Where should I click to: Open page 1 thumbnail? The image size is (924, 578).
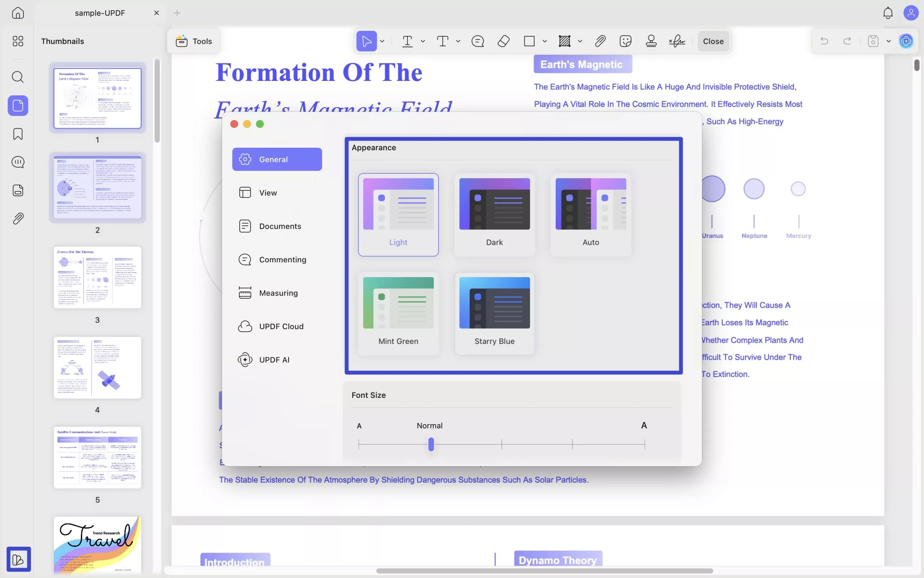click(97, 98)
